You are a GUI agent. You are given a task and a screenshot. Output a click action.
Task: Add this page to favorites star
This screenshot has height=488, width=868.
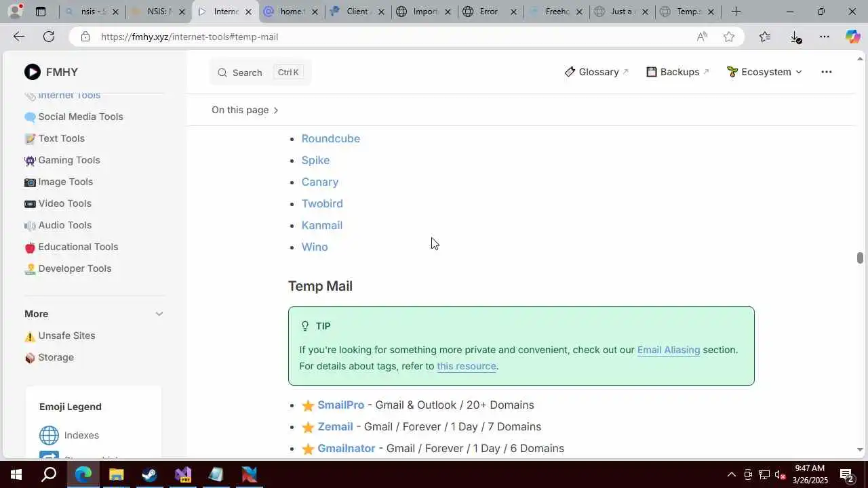pos(729,37)
